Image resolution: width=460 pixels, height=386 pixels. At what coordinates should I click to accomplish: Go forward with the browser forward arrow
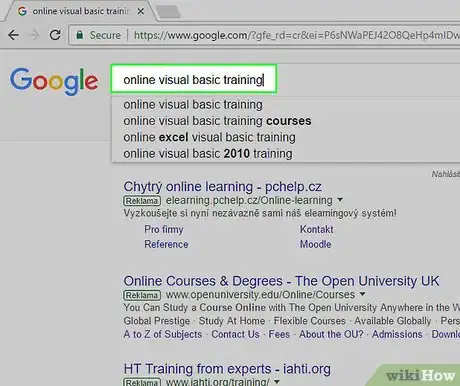click(x=34, y=35)
